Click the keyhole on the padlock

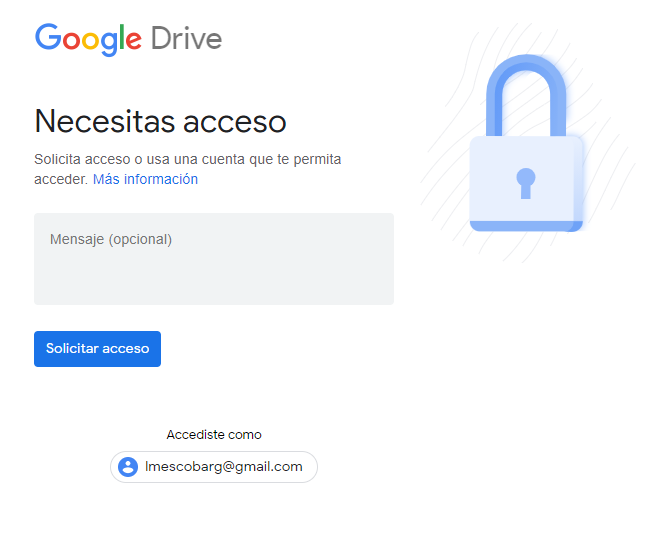click(526, 183)
